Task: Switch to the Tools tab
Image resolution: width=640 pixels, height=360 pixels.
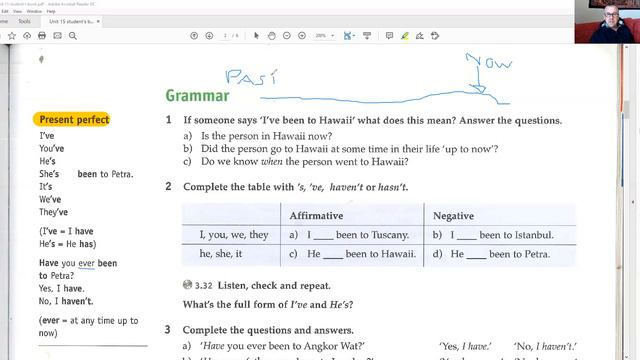Action: (x=24, y=21)
